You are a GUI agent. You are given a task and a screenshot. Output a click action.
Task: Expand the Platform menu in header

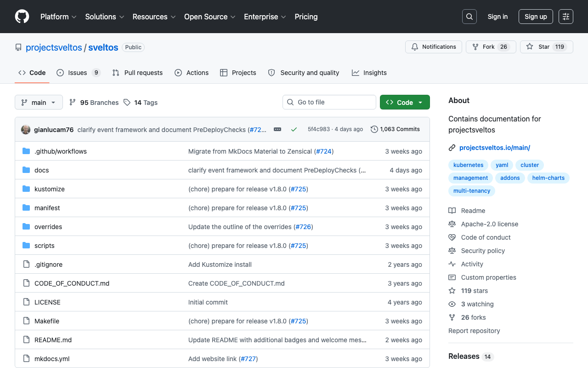(x=58, y=17)
